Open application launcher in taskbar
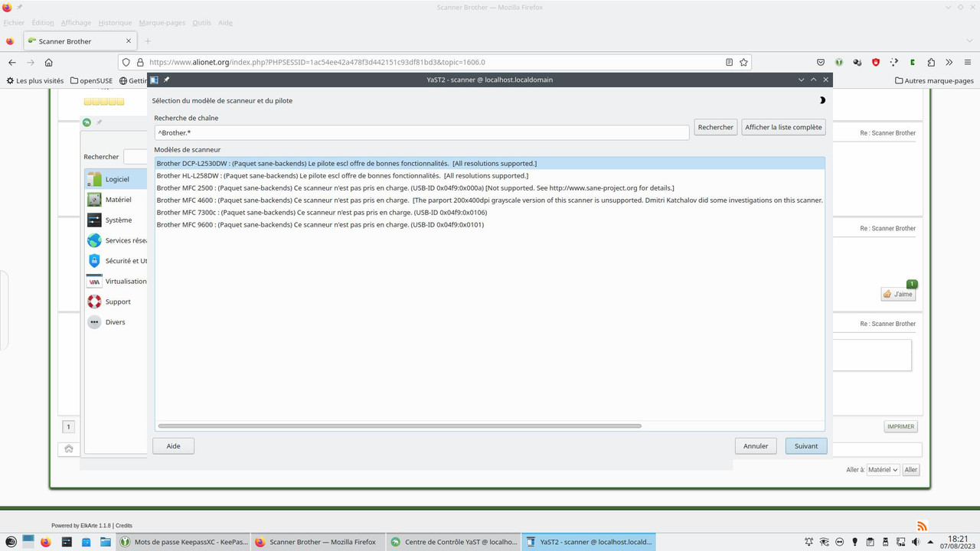Screen dimensions: 980x551 (11, 542)
